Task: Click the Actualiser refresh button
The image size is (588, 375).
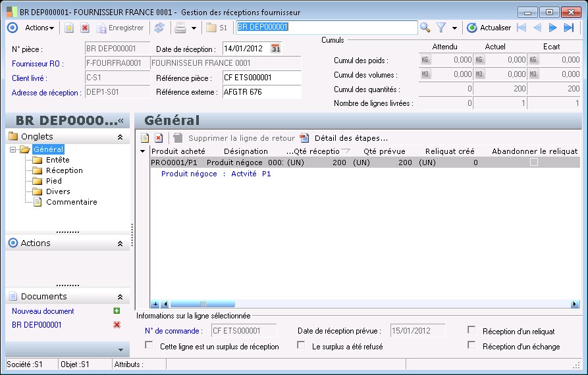Action: (489, 28)
